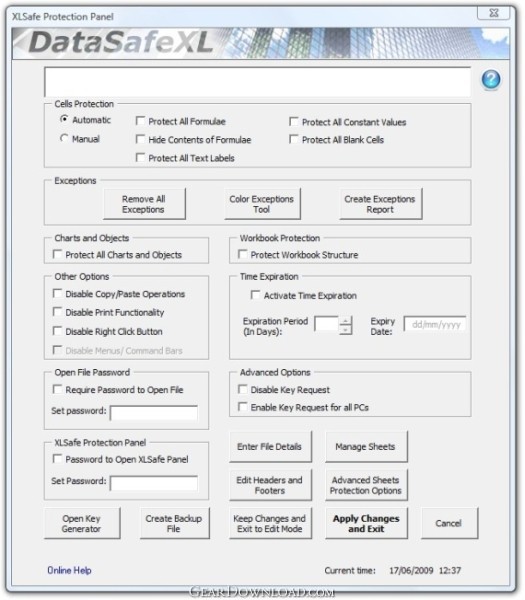
Task: Close the XLSafe Protection Panel window
Action: click(494, 13)
